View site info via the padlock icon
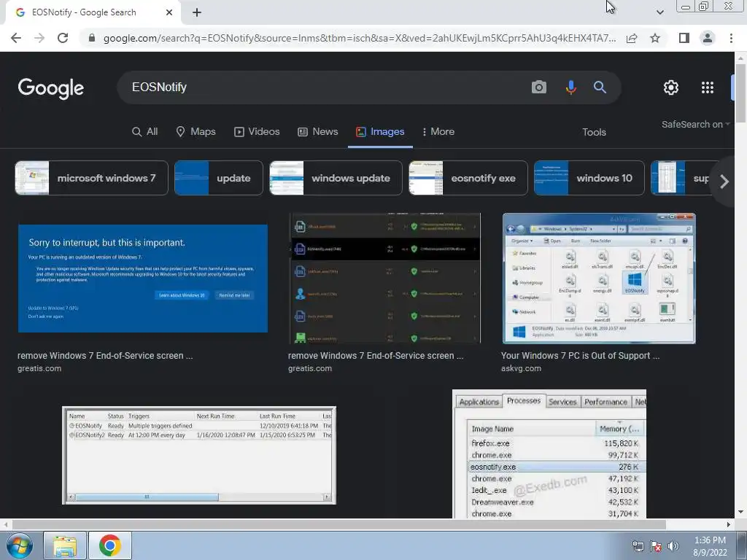The width and height of the screenshot is (747, 560). pos(92,38)
